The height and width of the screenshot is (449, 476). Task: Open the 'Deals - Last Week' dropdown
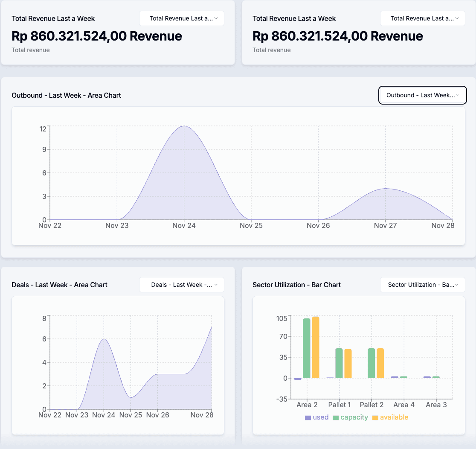click(181, 285)
